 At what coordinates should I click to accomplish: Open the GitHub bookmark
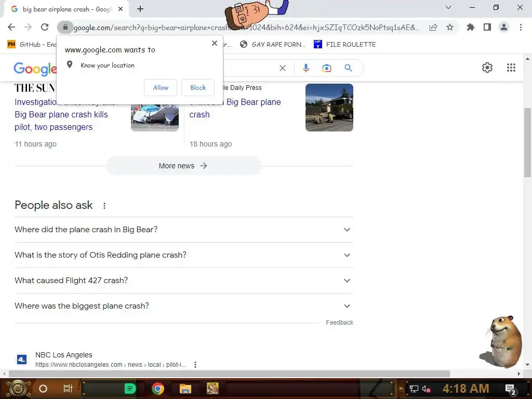[32, 45]
